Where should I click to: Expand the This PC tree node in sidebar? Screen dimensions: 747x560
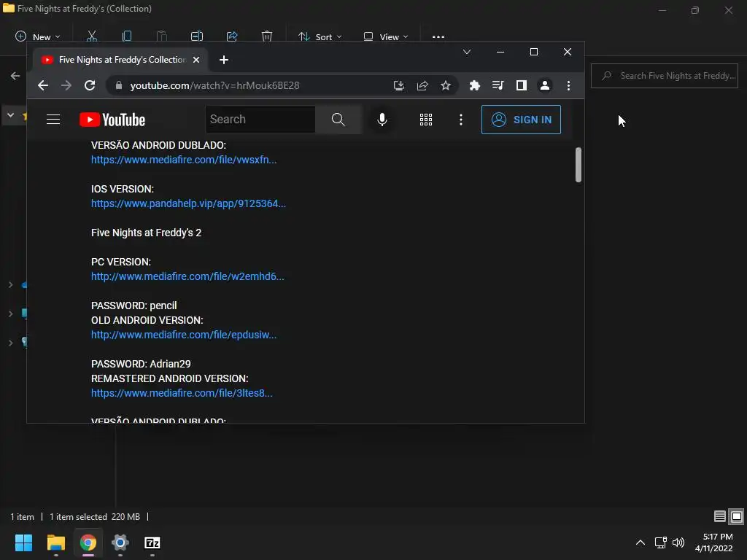(x=10, y=314)
